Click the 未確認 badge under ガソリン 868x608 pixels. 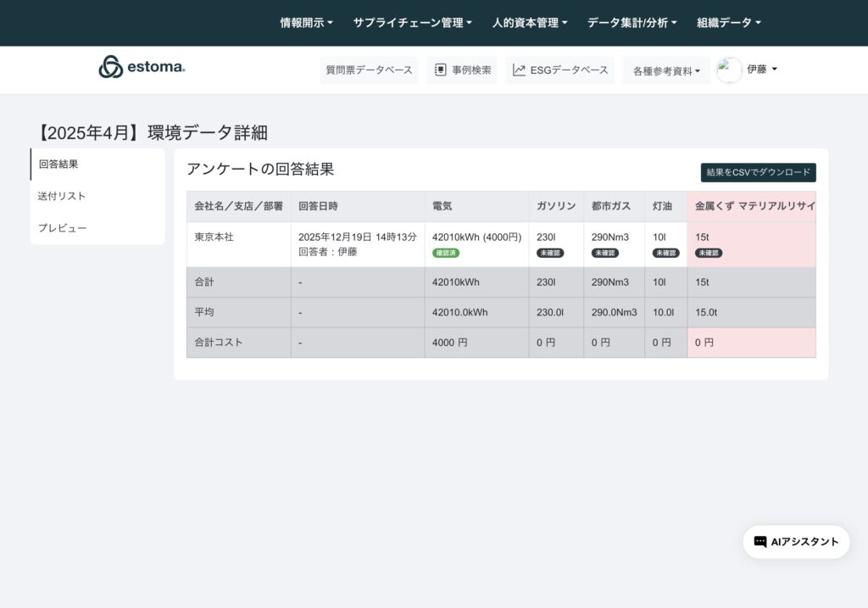(x=550, y=253)
